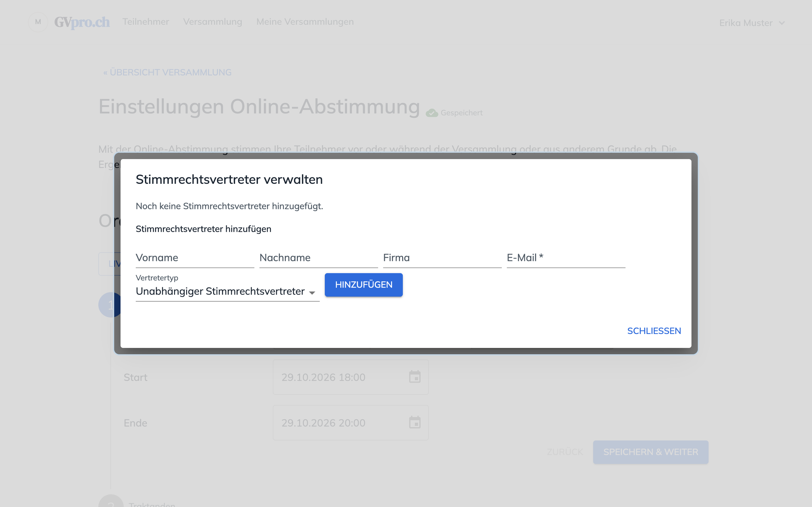The height and width of the screenshot is (507, 812).
Task: Click the E-Mail input field
Action: [566, 257]
